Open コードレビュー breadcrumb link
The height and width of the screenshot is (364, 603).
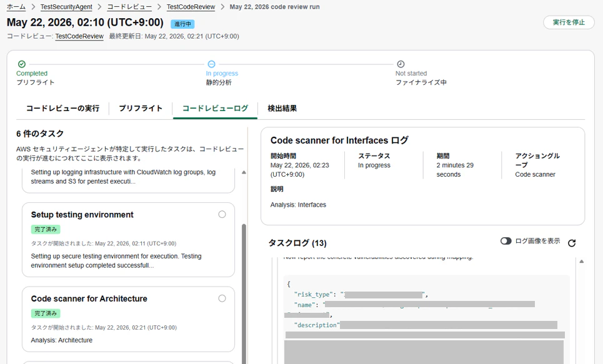[x=129, y=6]
